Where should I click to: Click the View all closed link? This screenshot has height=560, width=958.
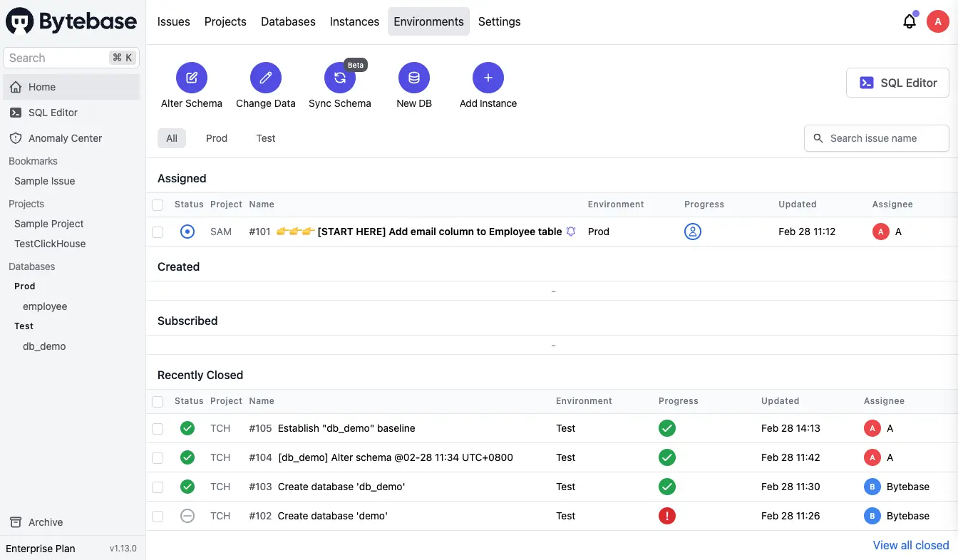(911, 545)
